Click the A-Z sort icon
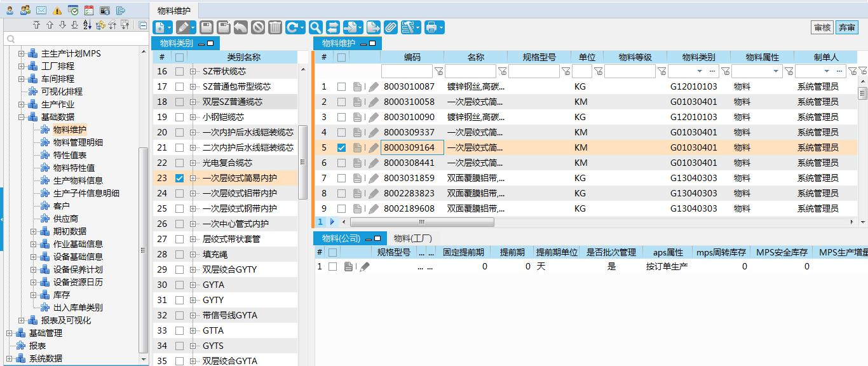Viewport: 868px width, 366px height. [x=87, y=25]
